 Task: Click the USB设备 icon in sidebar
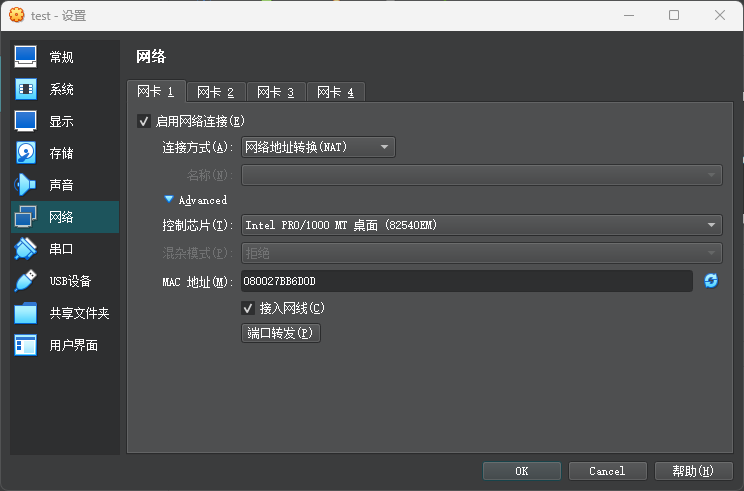pyautogui.click(x=26, y=281)
